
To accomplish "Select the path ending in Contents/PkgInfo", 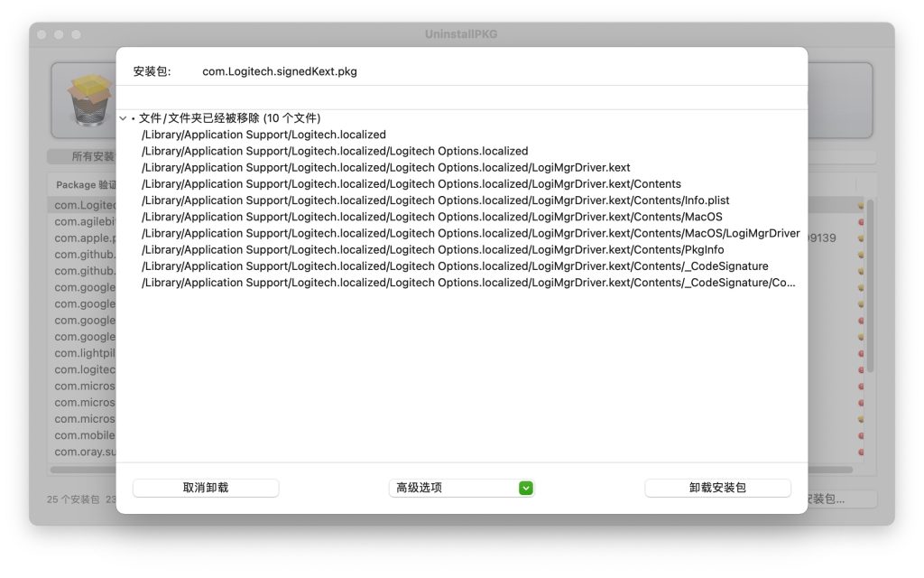I will tap(433, 250).
